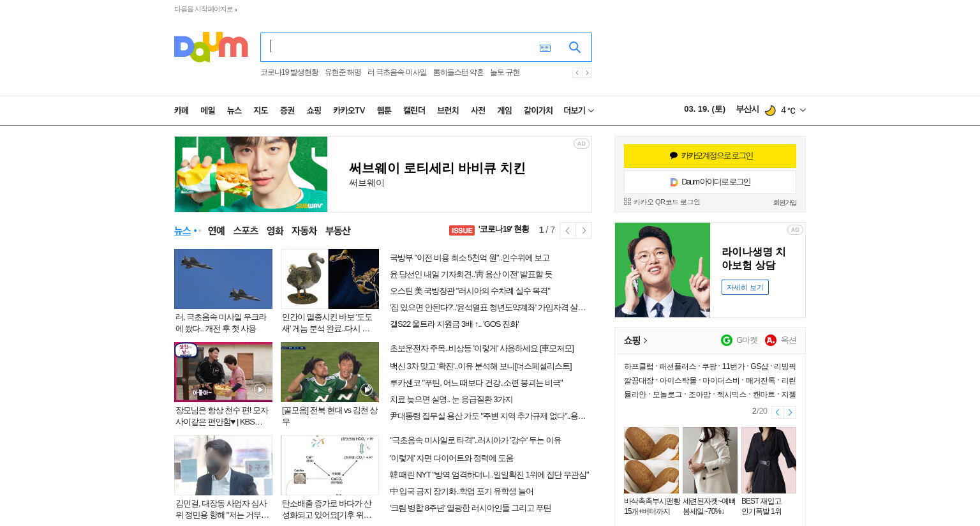Screen dimensions: 980x526
Task: Open the 지도 menu item
Action: tap(261, 110)
